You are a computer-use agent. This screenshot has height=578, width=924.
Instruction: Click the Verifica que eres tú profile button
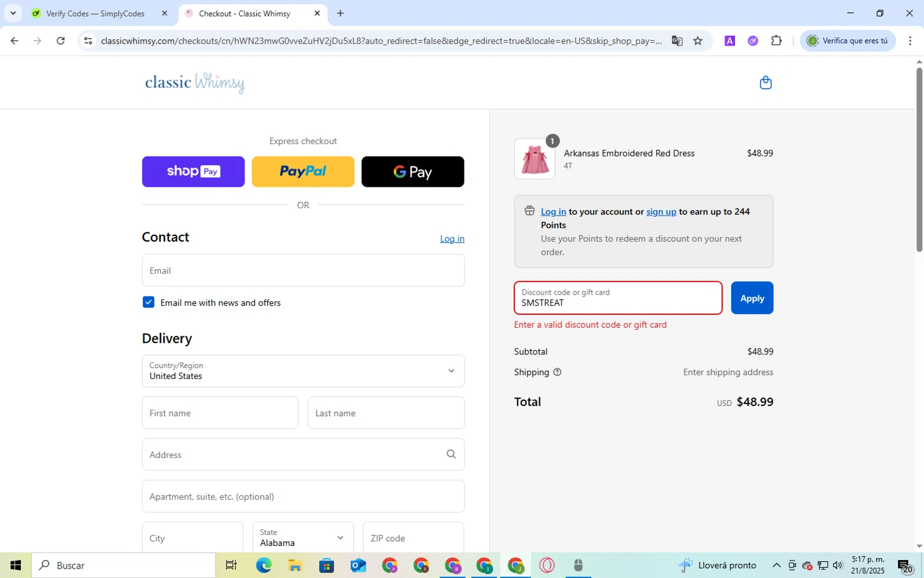pyautogui.click(x=848, y=41)
